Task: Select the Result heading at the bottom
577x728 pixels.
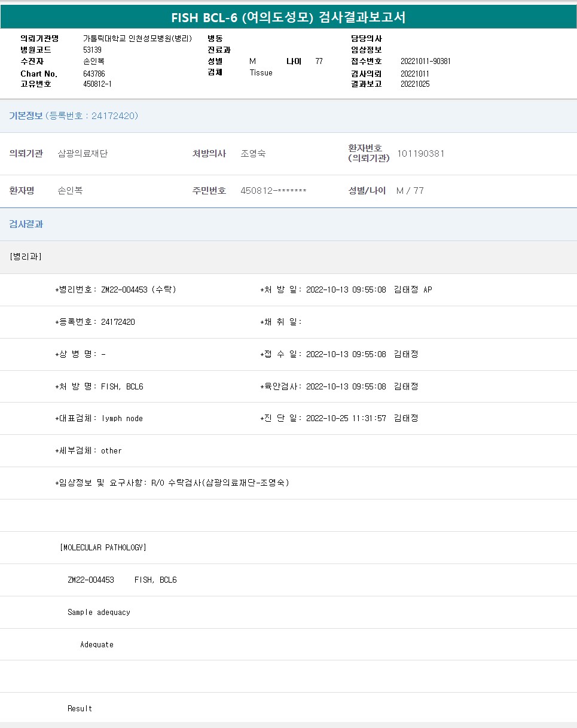Action: (x=80, y=708)
